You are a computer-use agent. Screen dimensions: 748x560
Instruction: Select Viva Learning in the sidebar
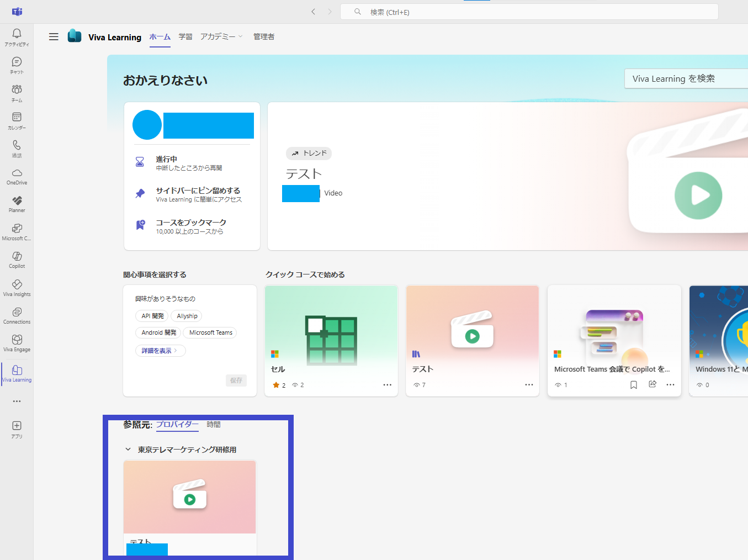click(x=17, y=373)
